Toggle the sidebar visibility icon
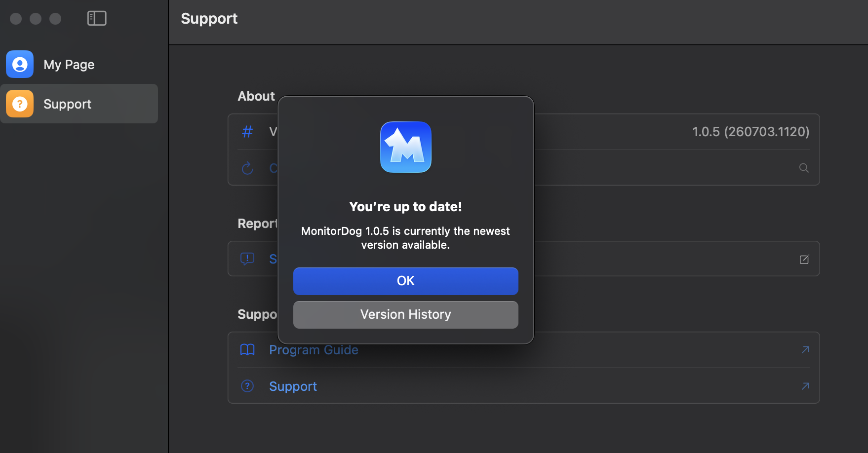This screenshot has width=868, height=453. 97,18
